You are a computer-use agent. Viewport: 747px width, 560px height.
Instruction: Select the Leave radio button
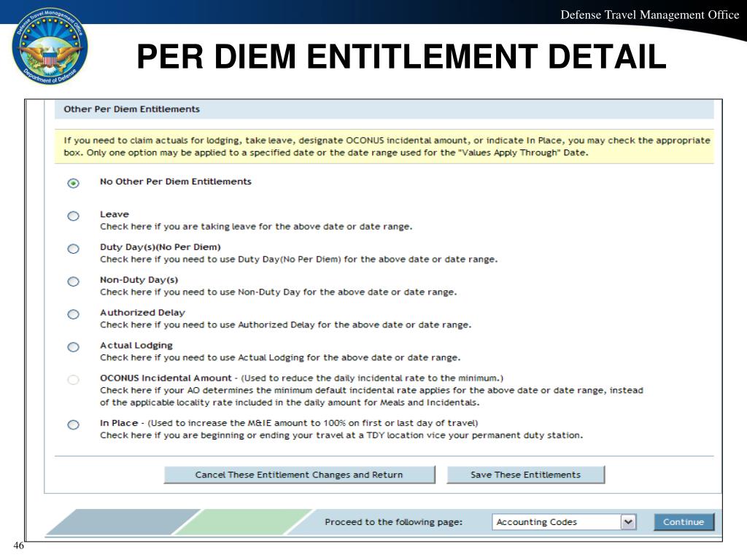click(x=73, y=216)
